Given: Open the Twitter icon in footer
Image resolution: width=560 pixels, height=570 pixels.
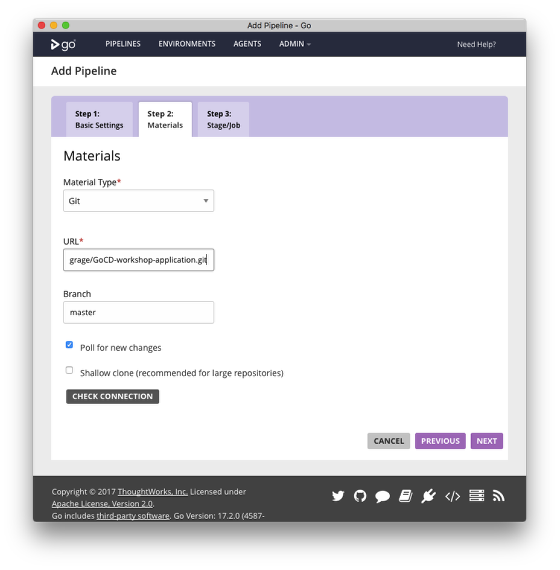Looking at the screenshot, I should (338, 496).
